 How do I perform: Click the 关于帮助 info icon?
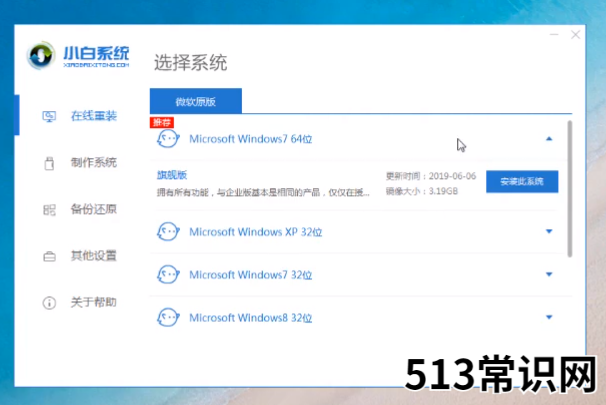[x=49, y=303]
